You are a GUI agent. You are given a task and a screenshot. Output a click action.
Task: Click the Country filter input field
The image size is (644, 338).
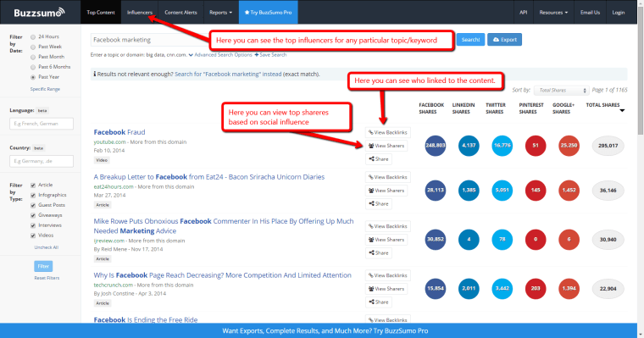point(42,161)
